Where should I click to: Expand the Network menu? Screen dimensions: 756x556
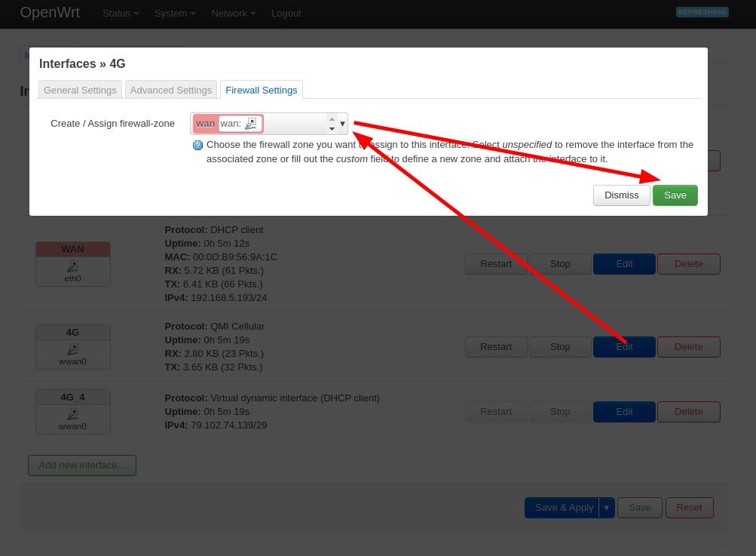[x=234, y=14]
